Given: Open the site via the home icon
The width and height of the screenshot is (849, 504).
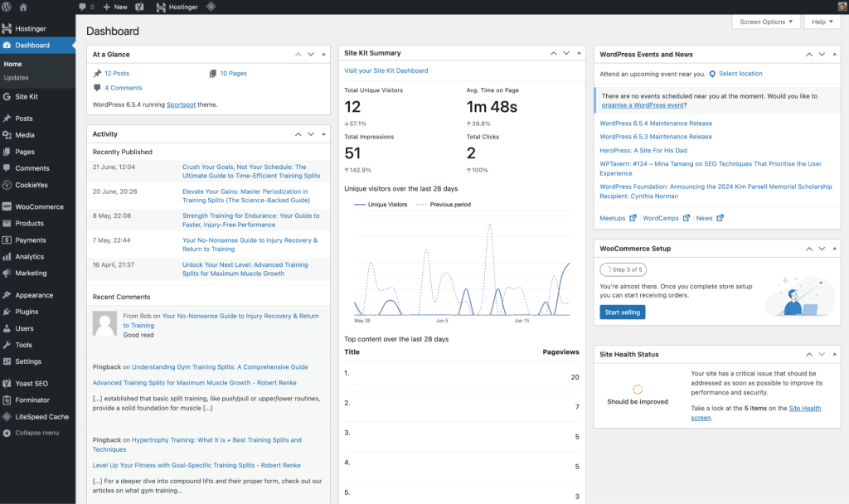Looking at the screenshot, I should pyautogui.click(x=23, y=6).
